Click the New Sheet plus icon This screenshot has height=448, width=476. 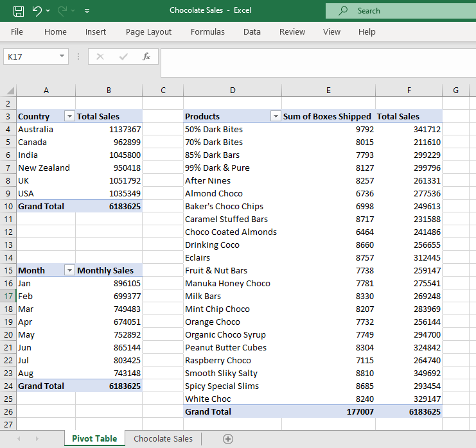point(228,439)
